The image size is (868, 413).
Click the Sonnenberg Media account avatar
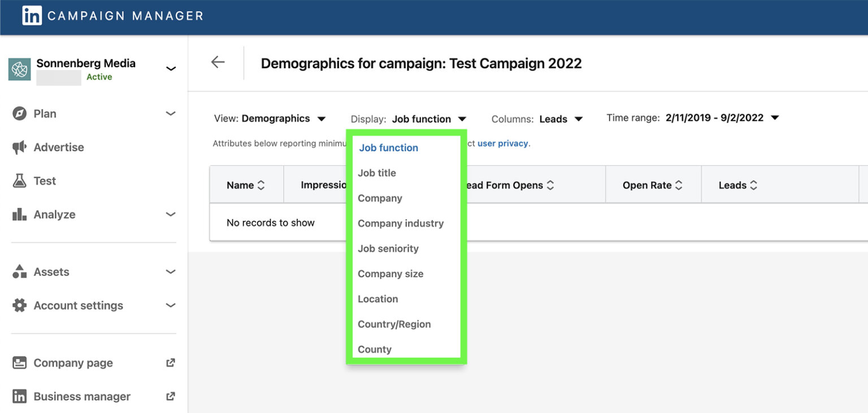[19, 69]
